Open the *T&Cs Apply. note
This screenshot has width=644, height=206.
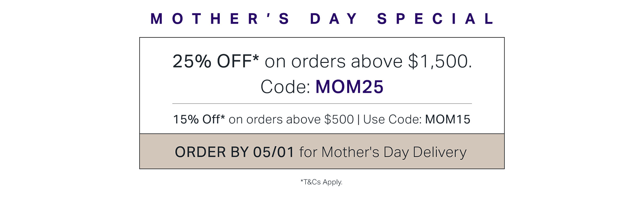click(x=321, y=182)
